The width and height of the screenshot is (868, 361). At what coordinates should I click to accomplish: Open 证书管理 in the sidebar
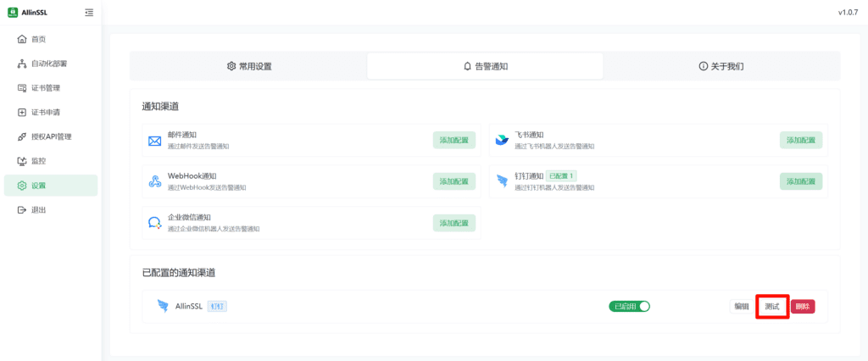[45, 88]
